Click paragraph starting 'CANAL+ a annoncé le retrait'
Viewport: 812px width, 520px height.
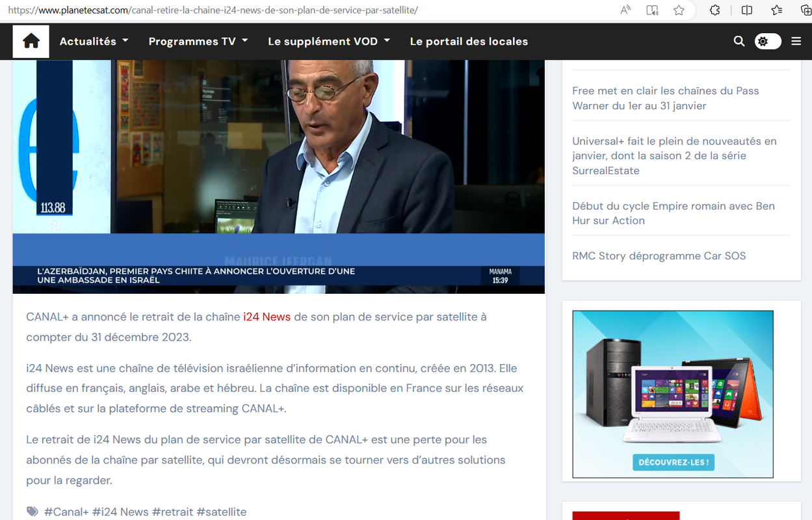click(256, 327)
